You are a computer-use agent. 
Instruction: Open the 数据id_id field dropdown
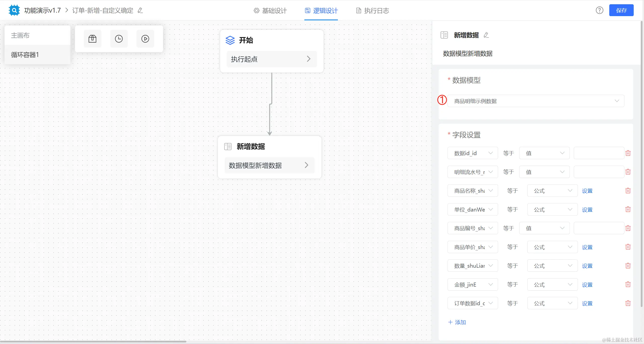[x=472, y=153]
